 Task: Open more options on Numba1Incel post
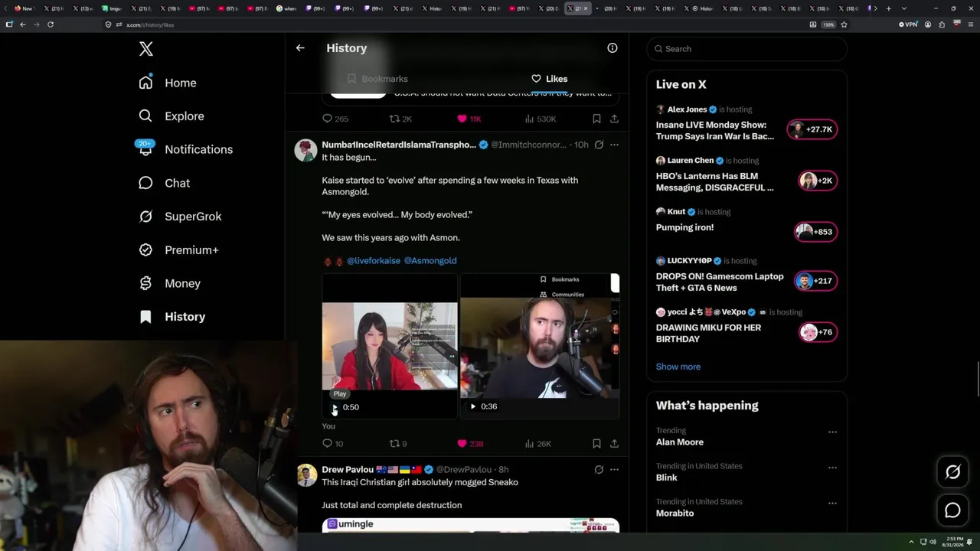[614, 145]
